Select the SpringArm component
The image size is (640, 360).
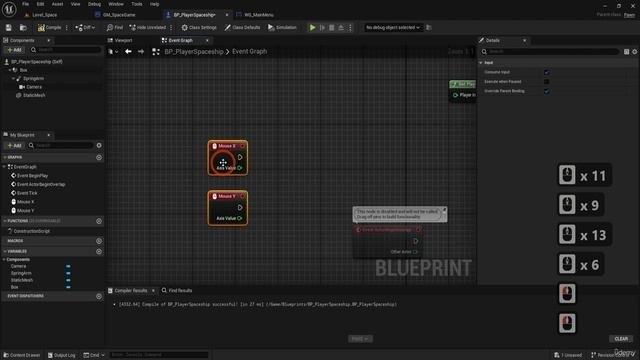(33, 78)
